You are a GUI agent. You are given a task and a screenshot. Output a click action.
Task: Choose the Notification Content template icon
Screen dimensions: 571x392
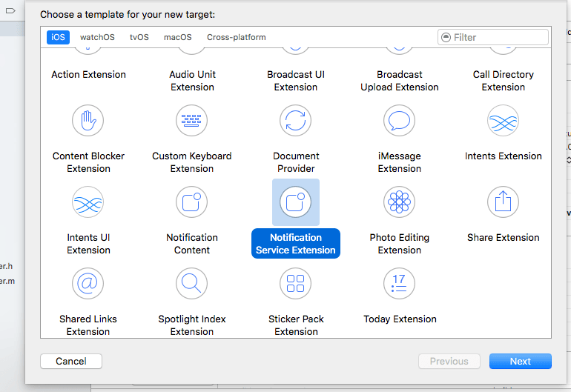192,202
